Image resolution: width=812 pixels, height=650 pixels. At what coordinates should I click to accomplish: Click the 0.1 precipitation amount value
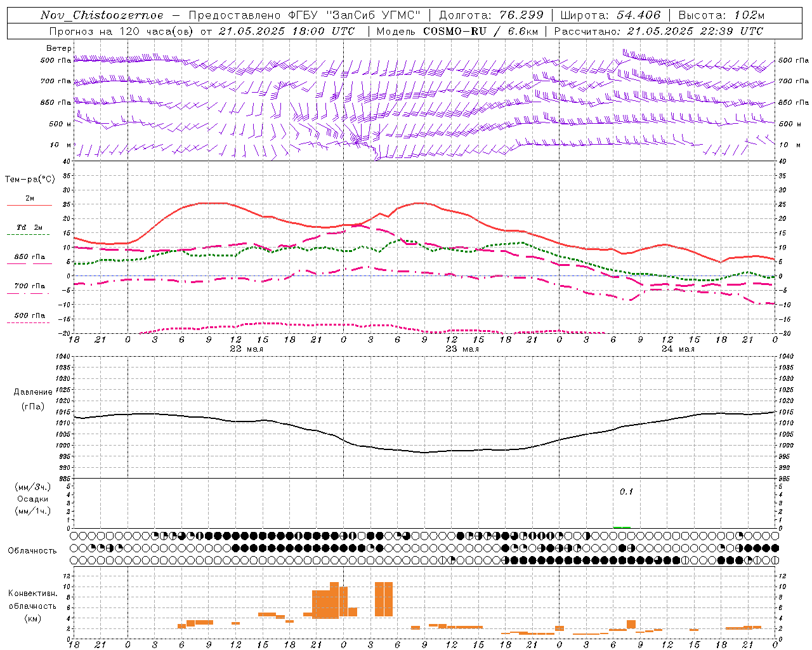point(626,492)
